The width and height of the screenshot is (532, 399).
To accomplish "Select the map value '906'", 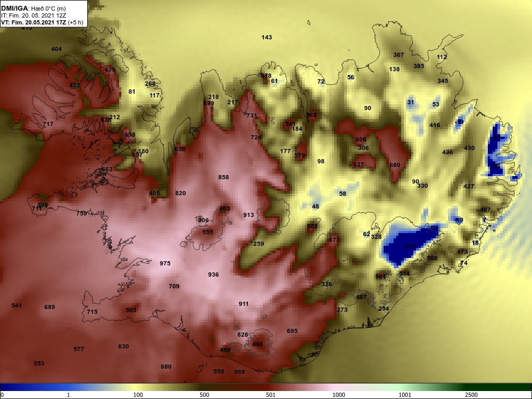I will (203, 221).
